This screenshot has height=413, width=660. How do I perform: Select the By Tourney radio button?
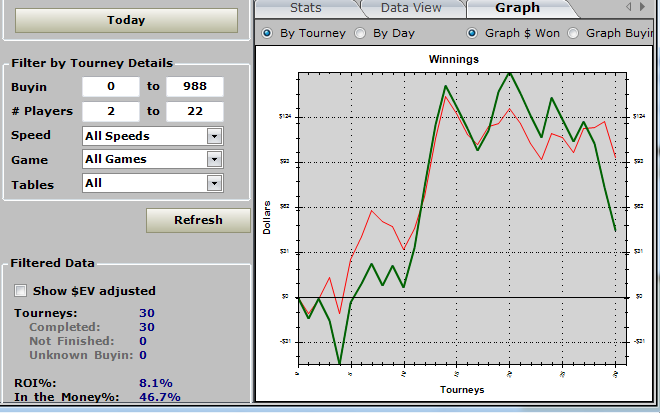tap(267, 33)
